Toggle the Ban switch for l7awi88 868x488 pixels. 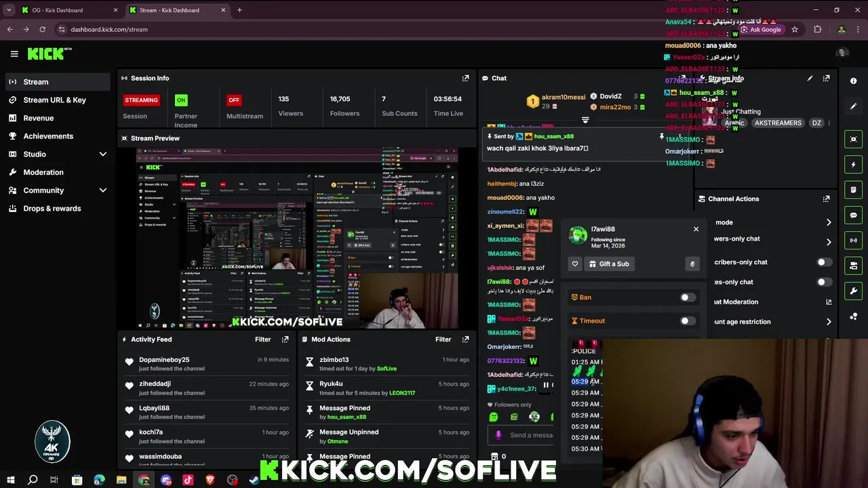point(688,298)
